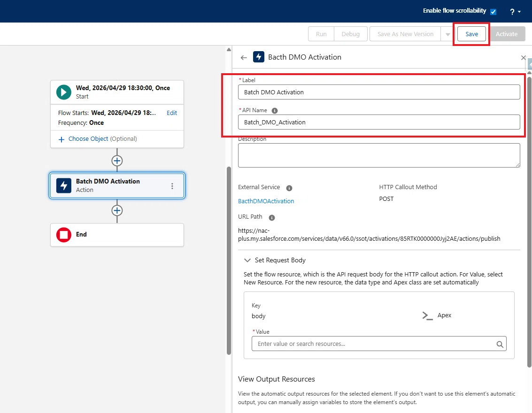The height and width of the screenshot is (413, 532).
Task: Add element above the End node
Action: (x=117, y=211)
